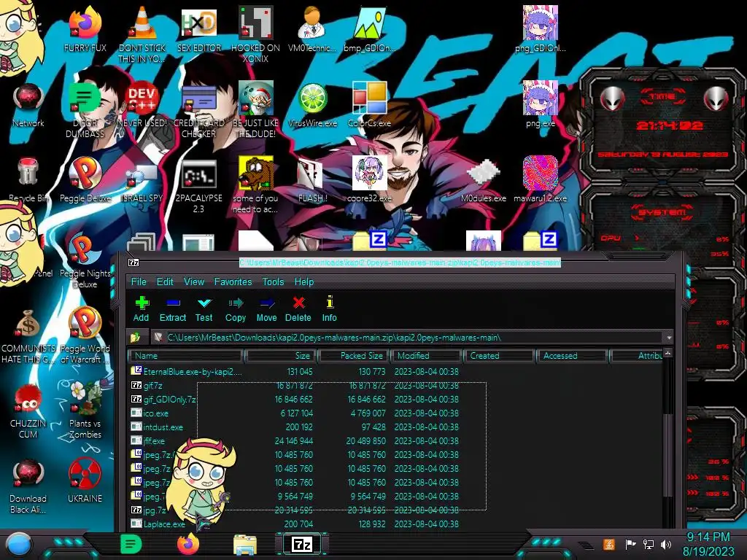Open the VM0Technic desktop icon
Image resolution: width=747 pixels, height=560 pixels.
pyautogui.click(x=312, y=29)
